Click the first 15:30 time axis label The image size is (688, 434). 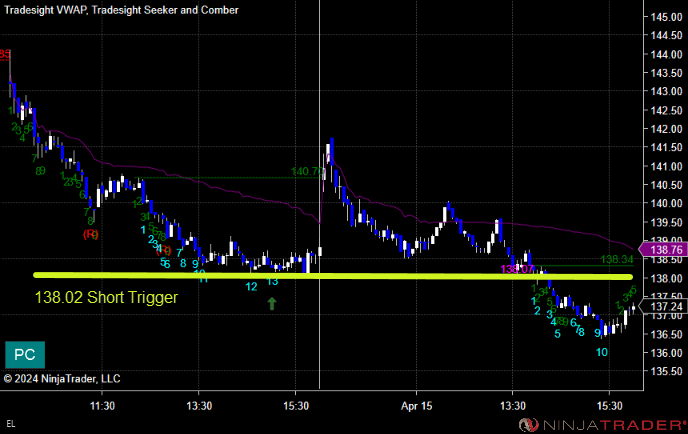(296, 406)
